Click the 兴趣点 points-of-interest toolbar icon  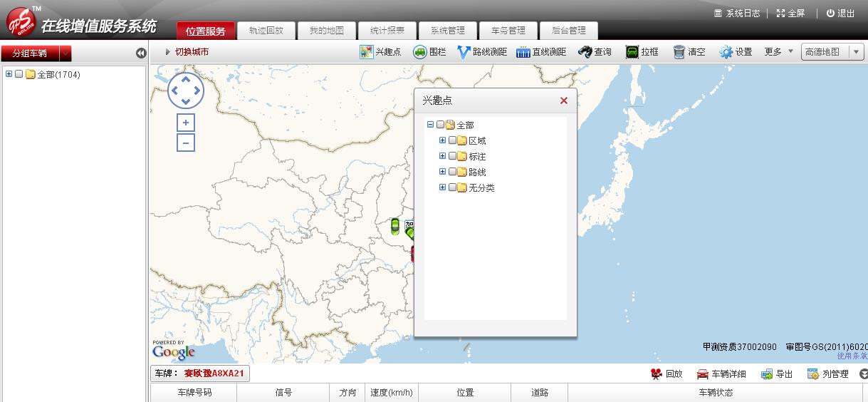[x=367, y=52]
